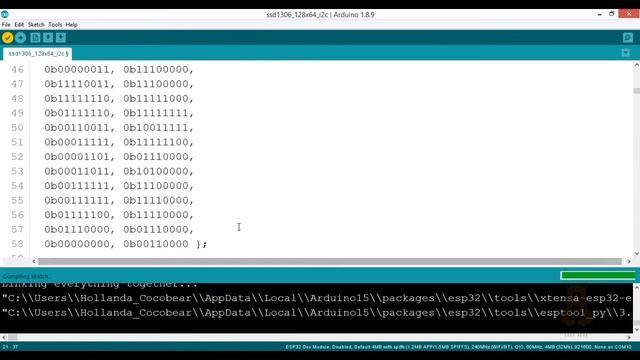Click the closing brace on line 58
This screenshot has height=360, width=640.
tap(199, 244)
